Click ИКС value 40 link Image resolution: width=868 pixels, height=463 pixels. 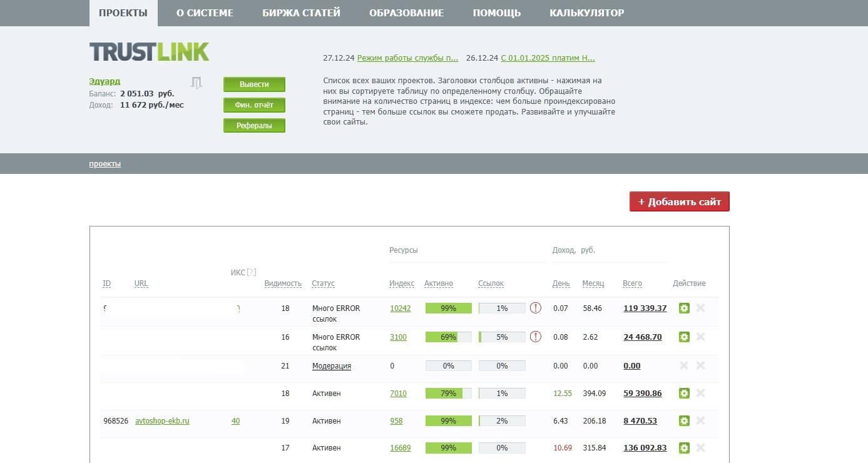[x=235, y=421]
